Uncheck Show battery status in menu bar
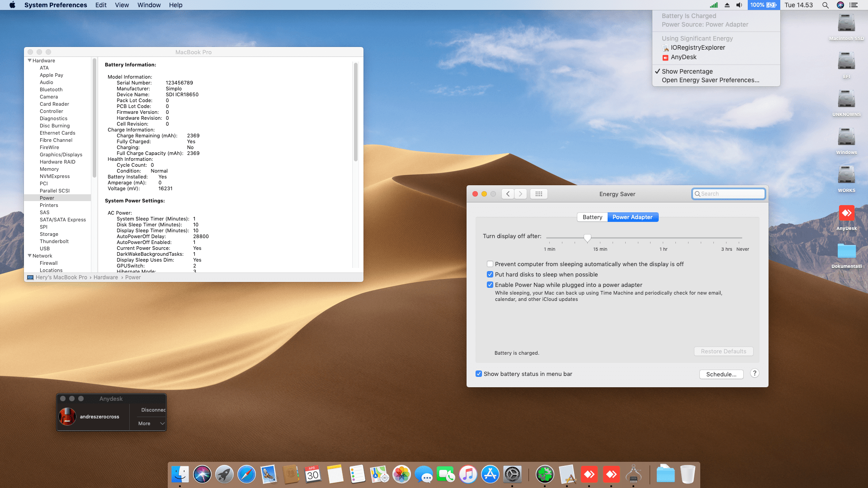868x488 pixels. 479,374
